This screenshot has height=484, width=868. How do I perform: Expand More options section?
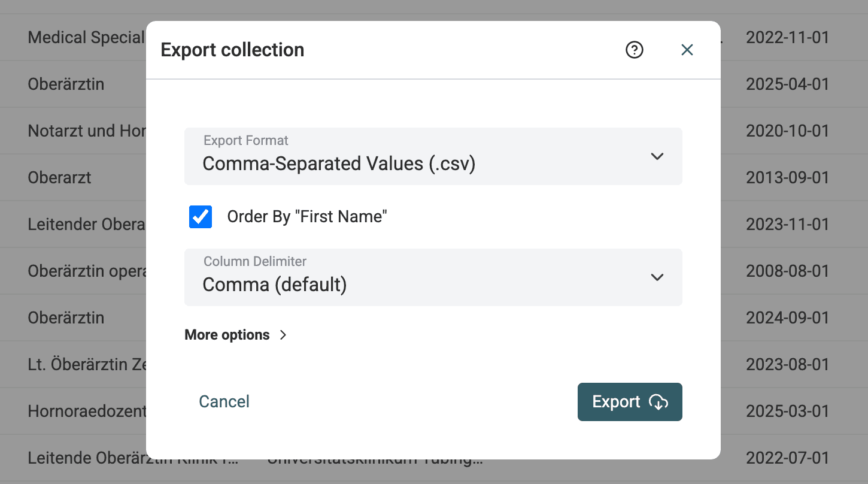[x=236, y=335]
